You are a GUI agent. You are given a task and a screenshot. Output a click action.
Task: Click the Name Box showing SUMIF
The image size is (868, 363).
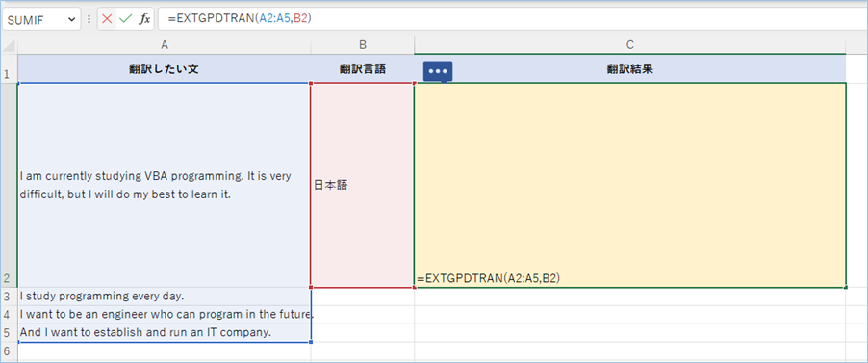35,19
